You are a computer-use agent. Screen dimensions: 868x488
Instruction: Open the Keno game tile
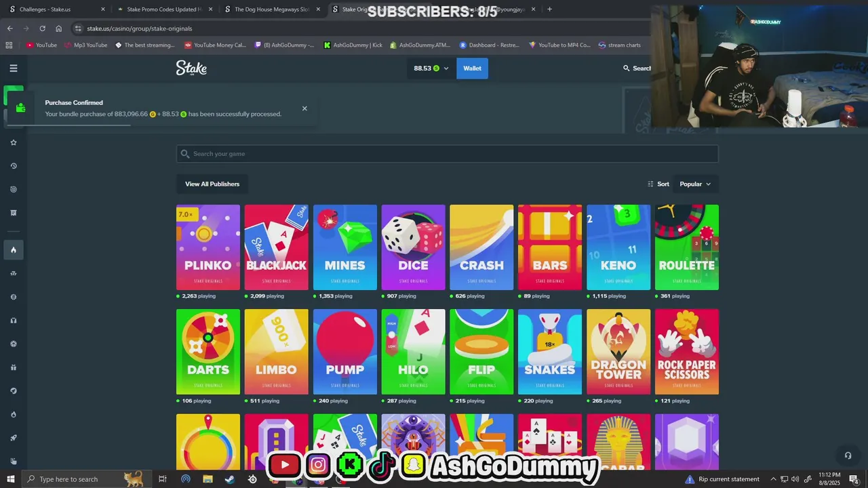[x=618, y=247]
